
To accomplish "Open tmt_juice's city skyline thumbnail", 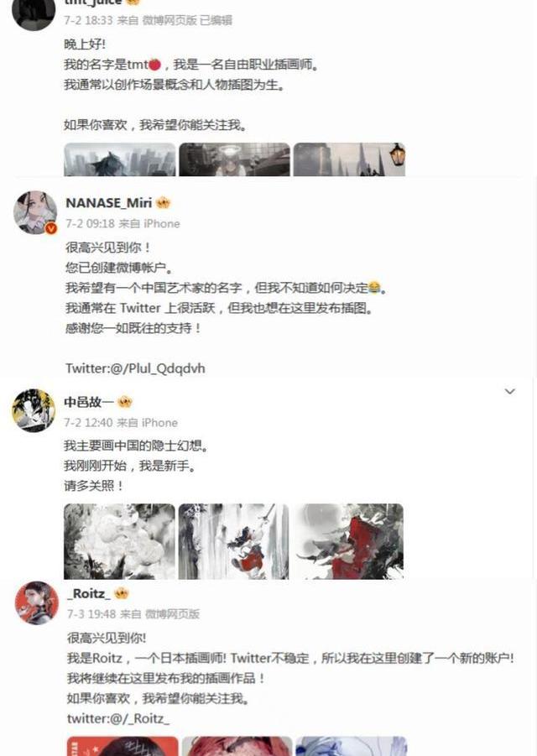I will 120,159.
